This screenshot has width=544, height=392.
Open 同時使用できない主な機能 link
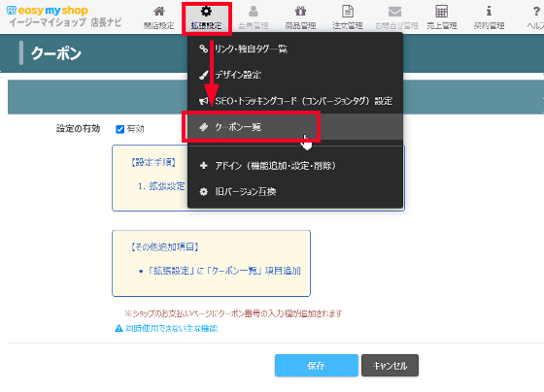171,328
